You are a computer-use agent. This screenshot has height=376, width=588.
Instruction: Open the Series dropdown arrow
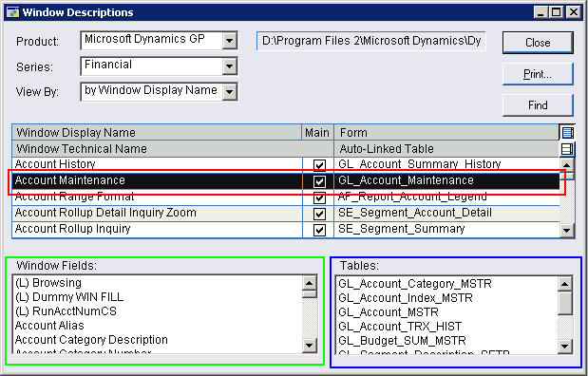(229, 66)
